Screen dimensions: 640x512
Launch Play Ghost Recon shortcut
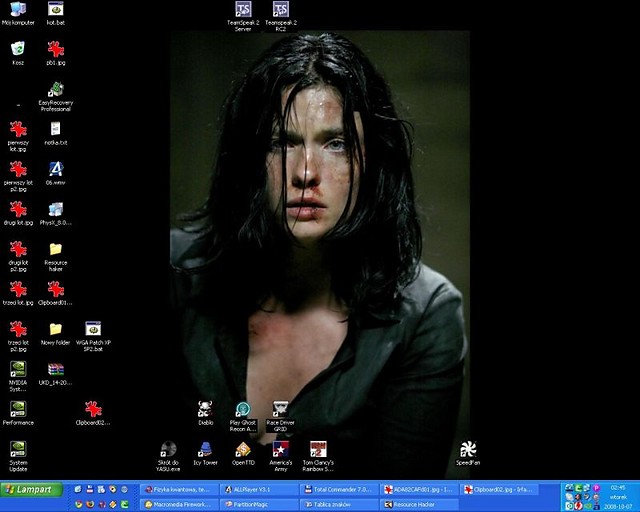point(243,417)
